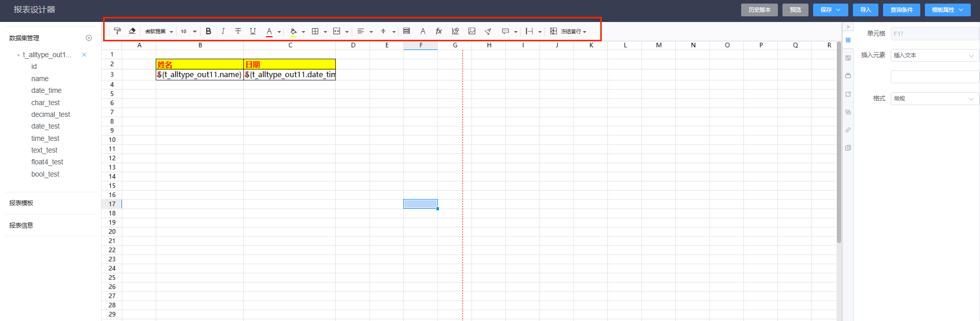Image resolution: width=980 pixels, height=321 pixels.
Task: Collapse right panel with triangle arrow
Action: click(848, 27)
